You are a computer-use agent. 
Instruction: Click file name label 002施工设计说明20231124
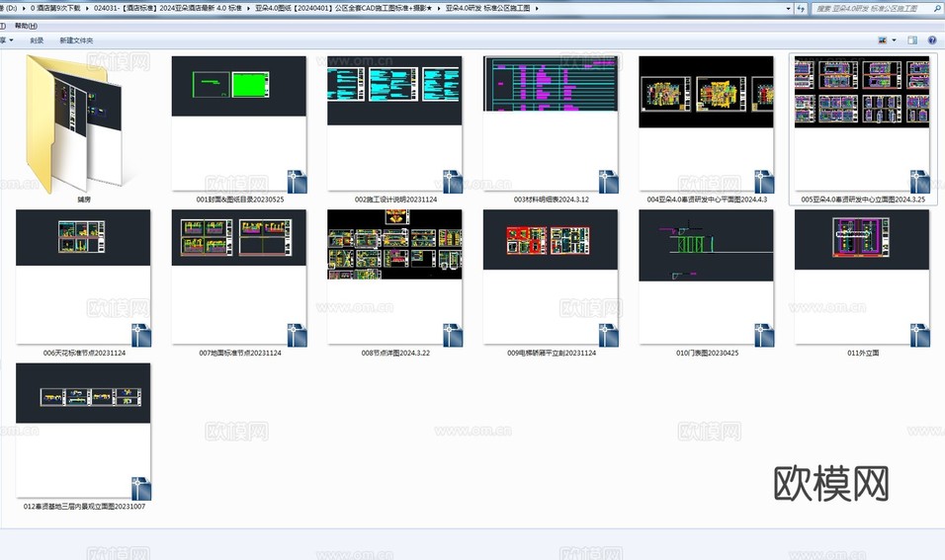pos(395,200)
